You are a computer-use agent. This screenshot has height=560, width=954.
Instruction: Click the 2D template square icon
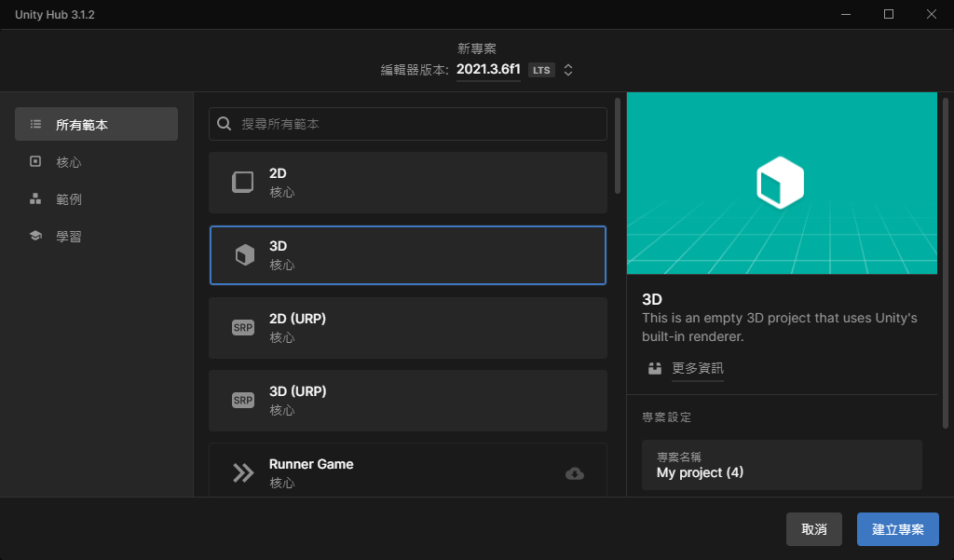click(243, 182)
